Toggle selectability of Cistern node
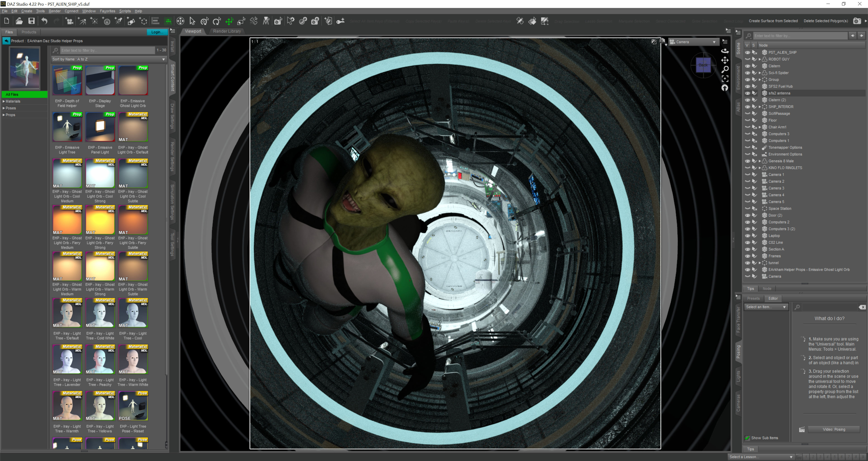The width and height of the screenshot is (868, 461). pos(755,66)
